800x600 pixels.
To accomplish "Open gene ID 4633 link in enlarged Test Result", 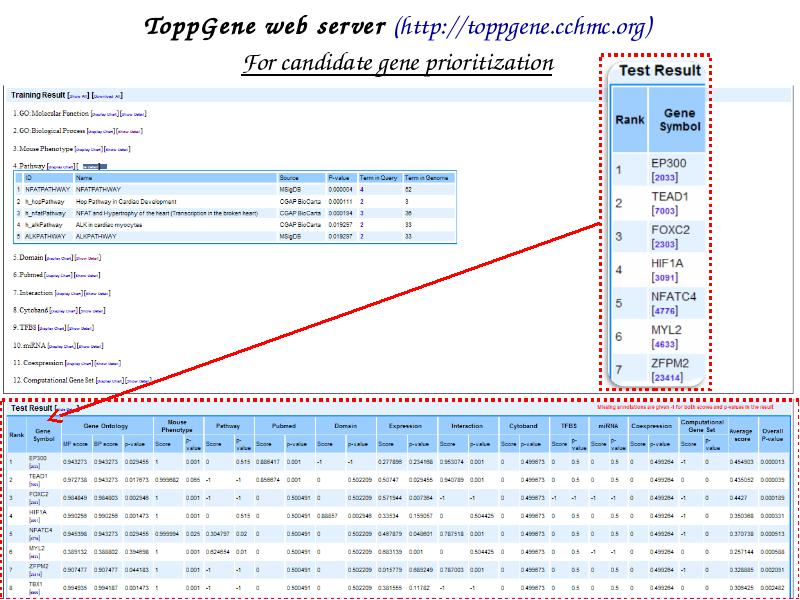I will 665,345.
